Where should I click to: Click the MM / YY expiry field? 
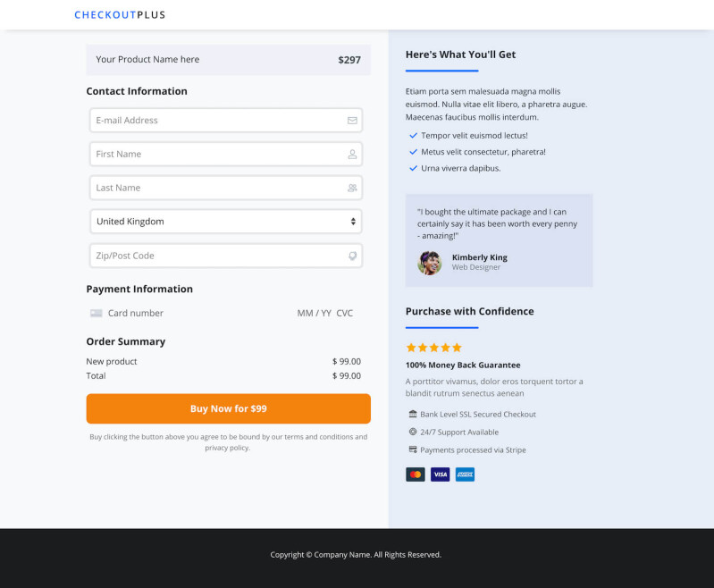tap(315, 314)
